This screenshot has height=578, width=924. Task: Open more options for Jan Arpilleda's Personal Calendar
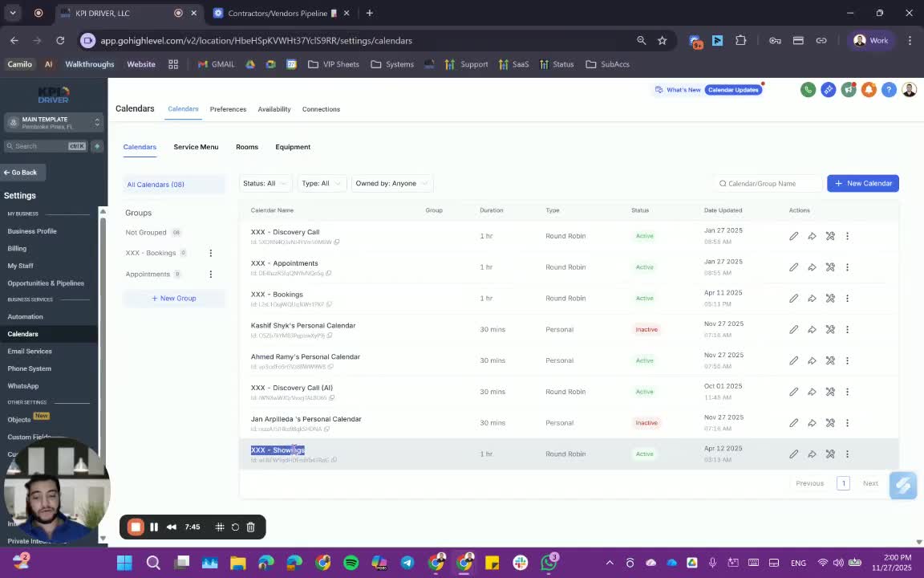[847, 423]
